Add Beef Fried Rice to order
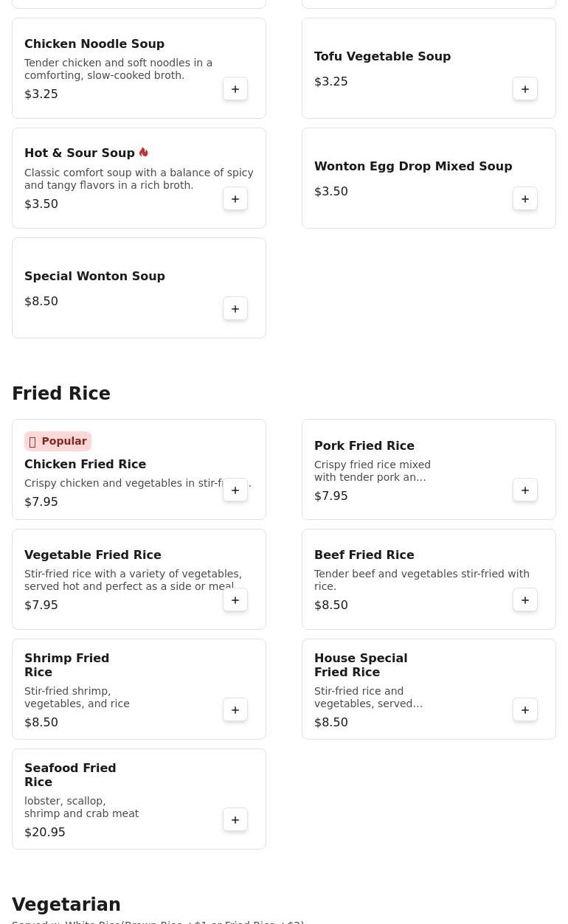Viewport: 568px width, 924px height. pyautogui.click(x=525, y=600)
